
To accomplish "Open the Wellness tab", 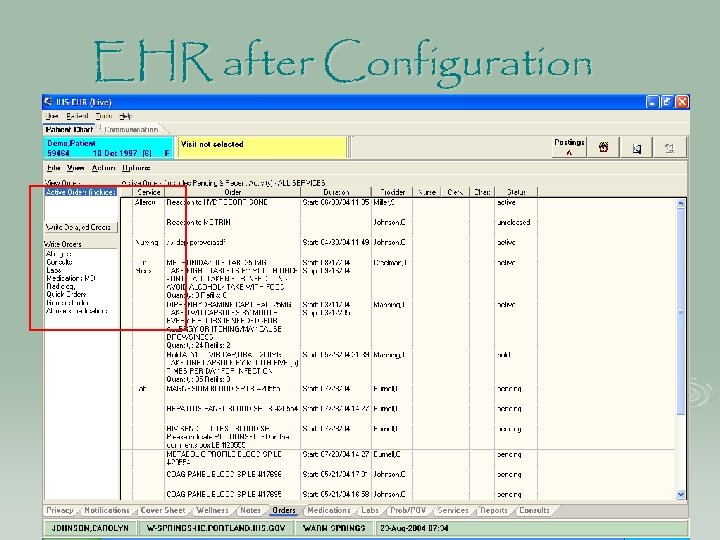I will [212, 510].
